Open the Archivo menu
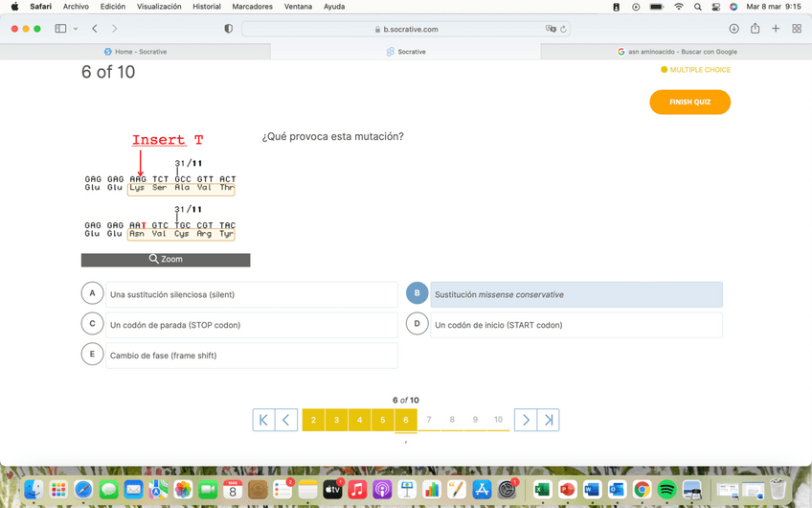 click(76, 7)
